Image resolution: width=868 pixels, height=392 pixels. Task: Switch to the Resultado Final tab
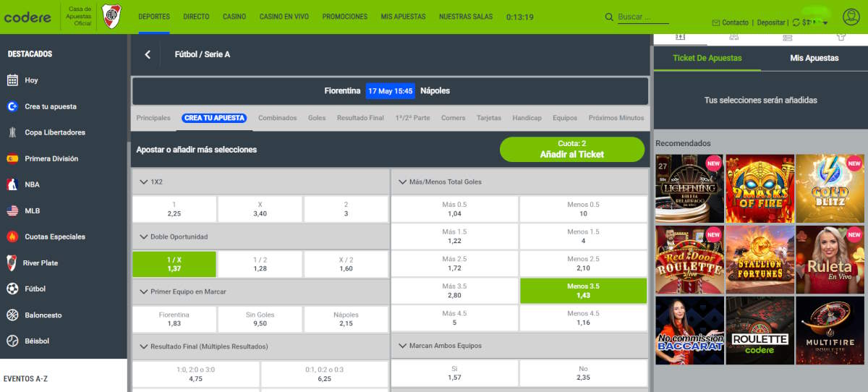pos(360,118)
